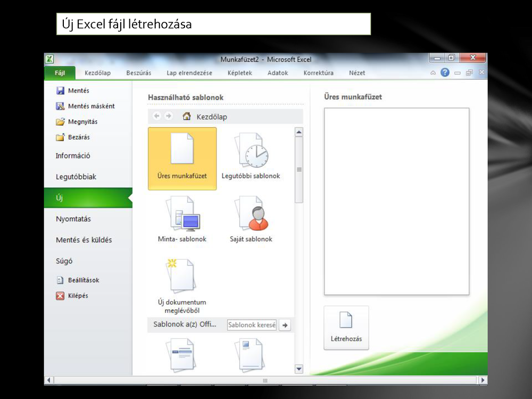
Task: Switch to the Beszúrás tab
Action: pos(139,73)
